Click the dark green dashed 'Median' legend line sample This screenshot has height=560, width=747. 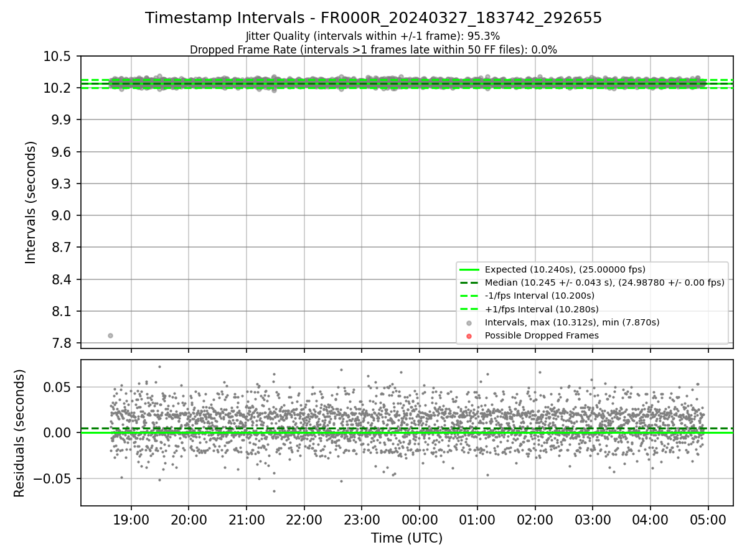469,282
